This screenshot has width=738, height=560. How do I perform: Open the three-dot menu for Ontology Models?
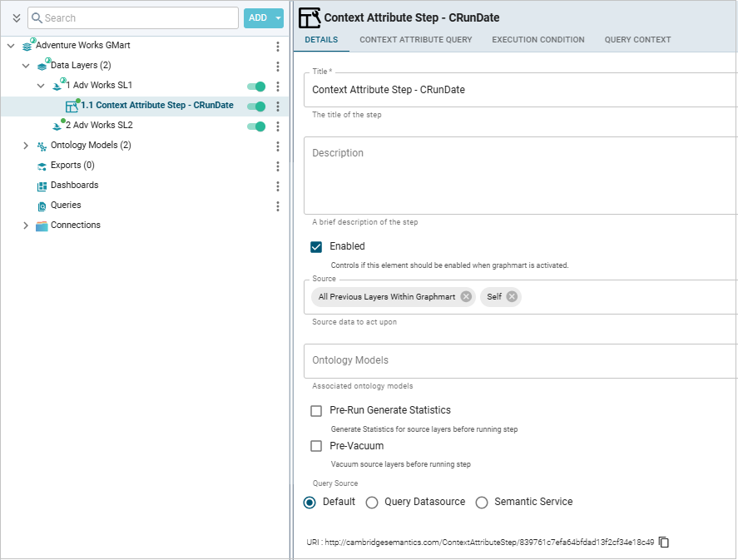278,146
